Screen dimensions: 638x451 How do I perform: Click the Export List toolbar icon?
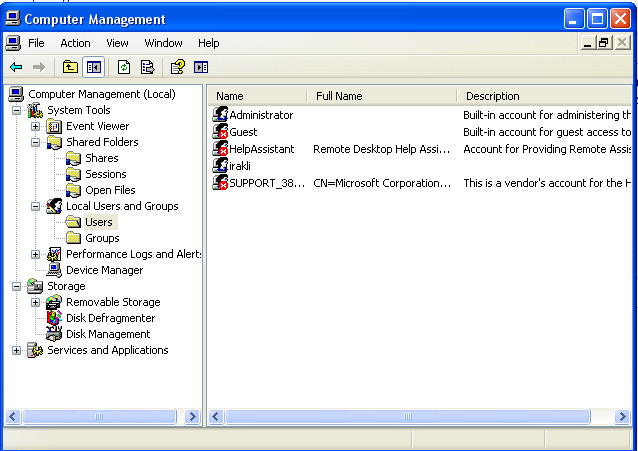(x=147, y=67)
